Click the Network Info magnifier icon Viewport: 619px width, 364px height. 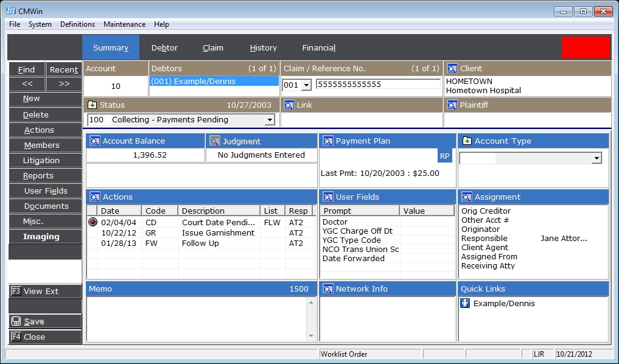coord(328,289)
